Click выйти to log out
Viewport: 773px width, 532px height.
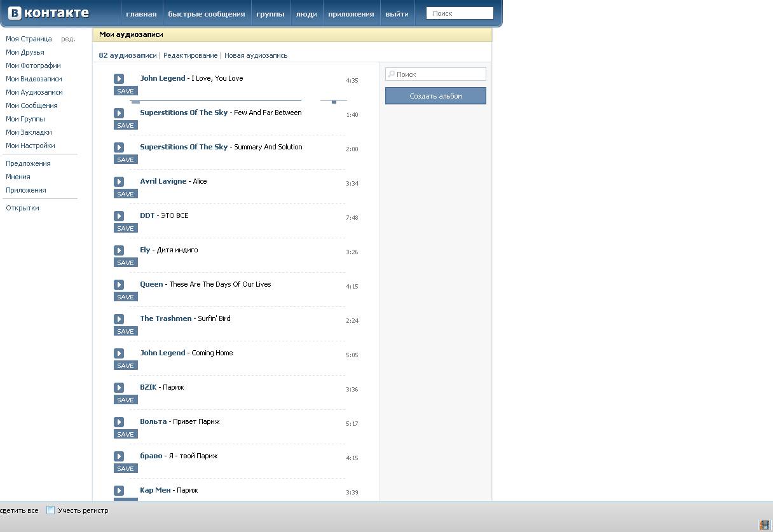tap(397, 14)
